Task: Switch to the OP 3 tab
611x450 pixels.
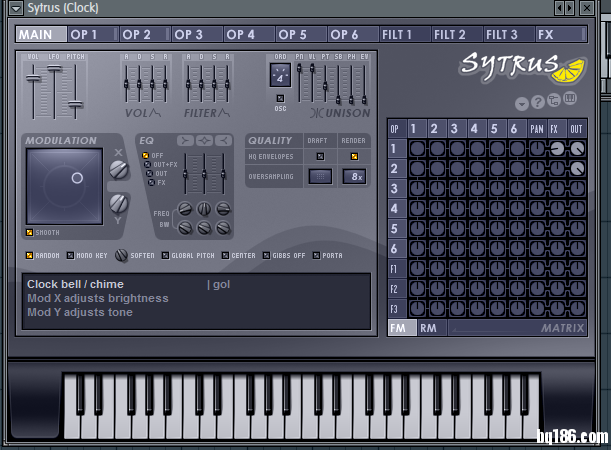Action: tap(188, 35)
